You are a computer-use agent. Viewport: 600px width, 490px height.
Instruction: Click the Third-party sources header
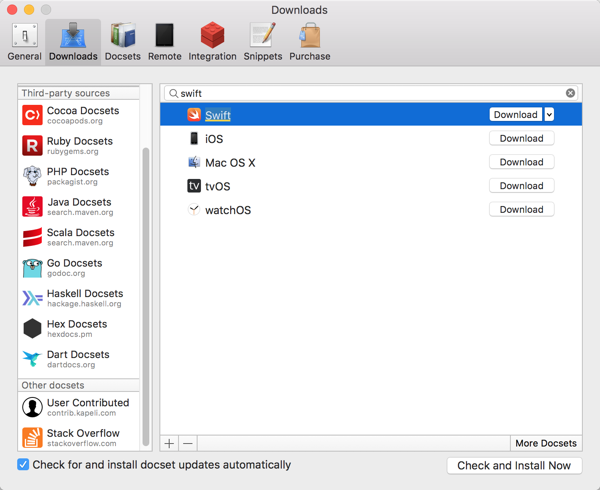click(66, 93)
